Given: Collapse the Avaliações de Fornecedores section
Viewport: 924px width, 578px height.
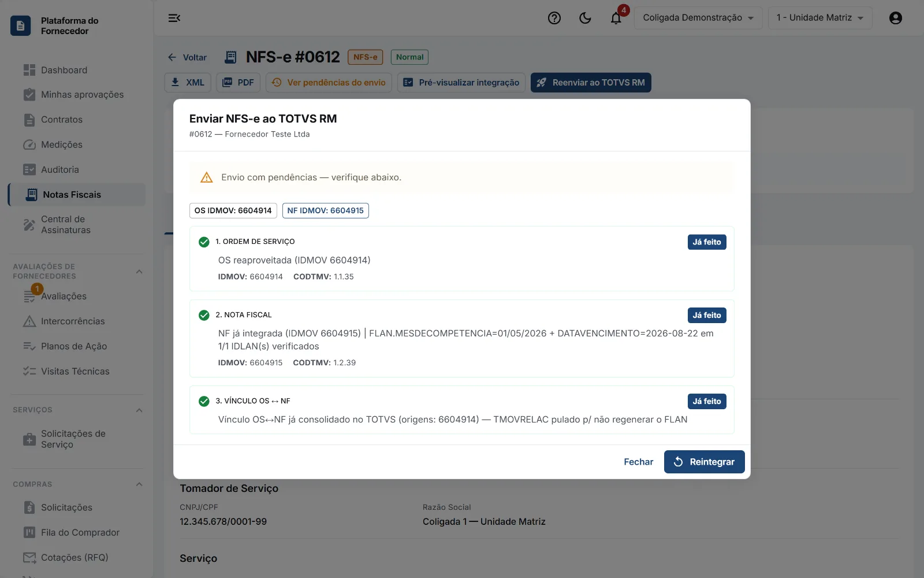Looking at the screenshot, I should pyautogui.click(x=139, y=272).
